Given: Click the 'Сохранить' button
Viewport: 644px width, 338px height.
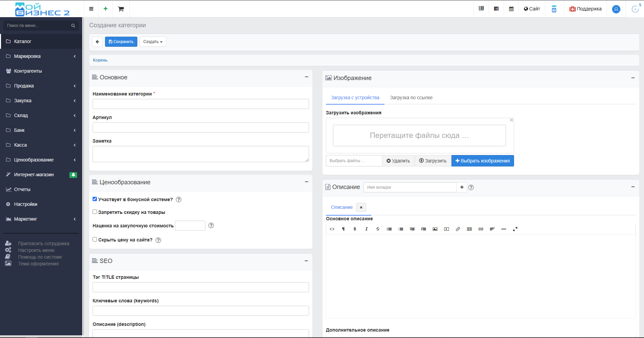Looking at the screenshot, I should (x=121, y=42).
